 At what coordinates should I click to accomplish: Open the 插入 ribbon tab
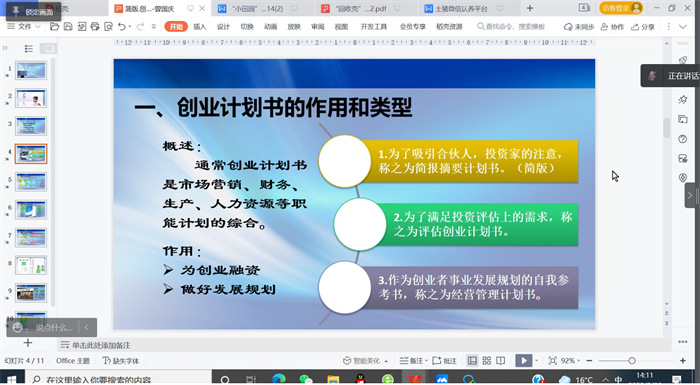click(x=200, y=27)
